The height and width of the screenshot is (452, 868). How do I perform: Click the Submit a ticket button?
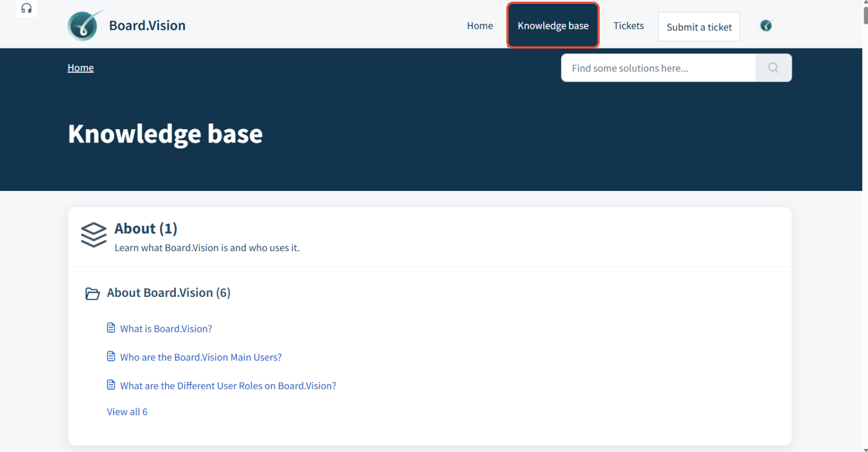(x=699, y=27)
